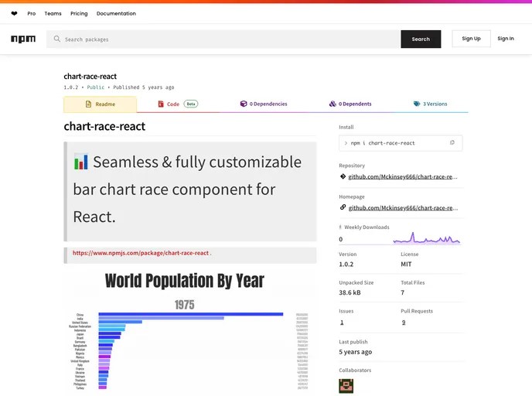This screenshot has height=396, width=532.
Task: Click the weekly downloads sparkline graph
Action: coord(427,238)
